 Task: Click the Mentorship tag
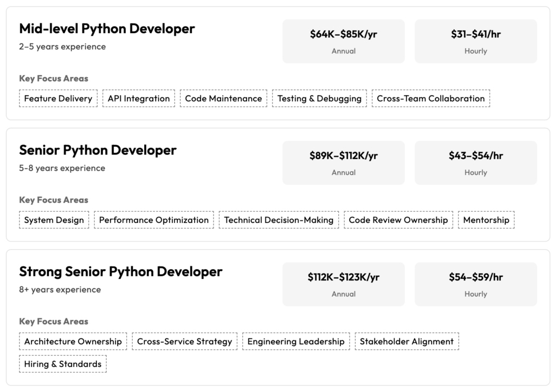click(486, 220)
